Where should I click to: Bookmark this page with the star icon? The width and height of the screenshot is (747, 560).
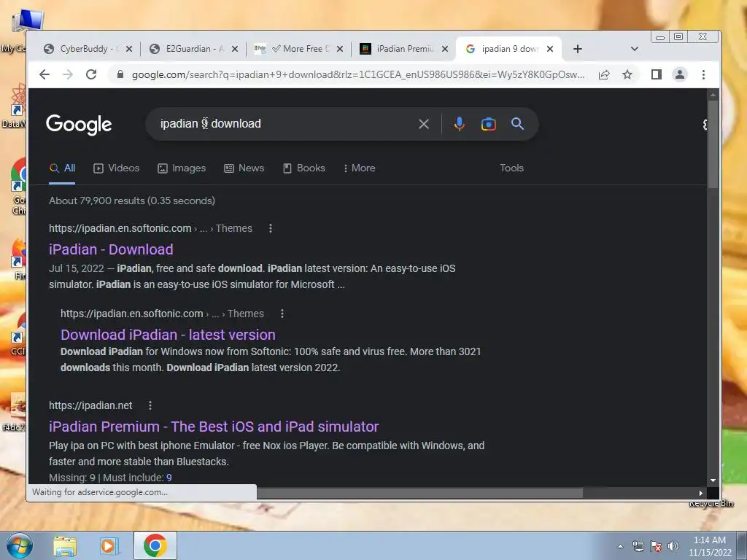(627, 75)
